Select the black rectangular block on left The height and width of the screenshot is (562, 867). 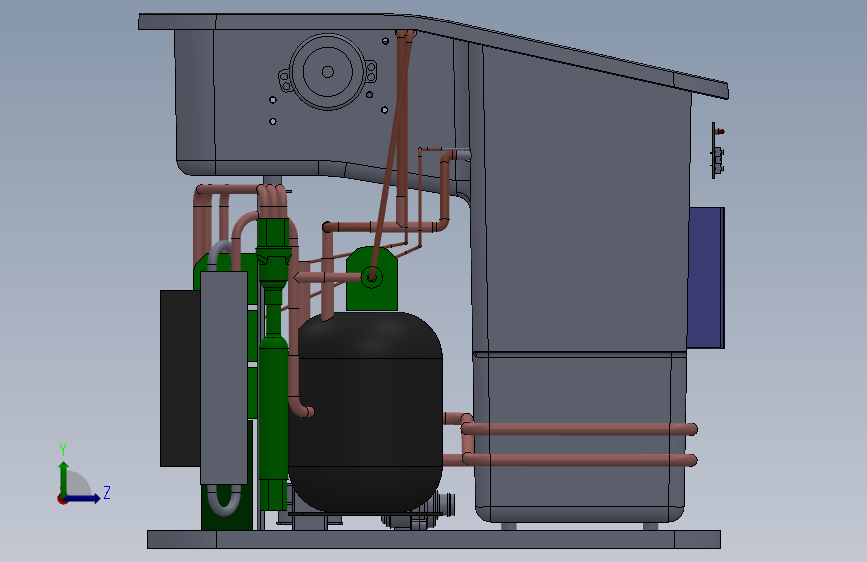tap(180, 378)
